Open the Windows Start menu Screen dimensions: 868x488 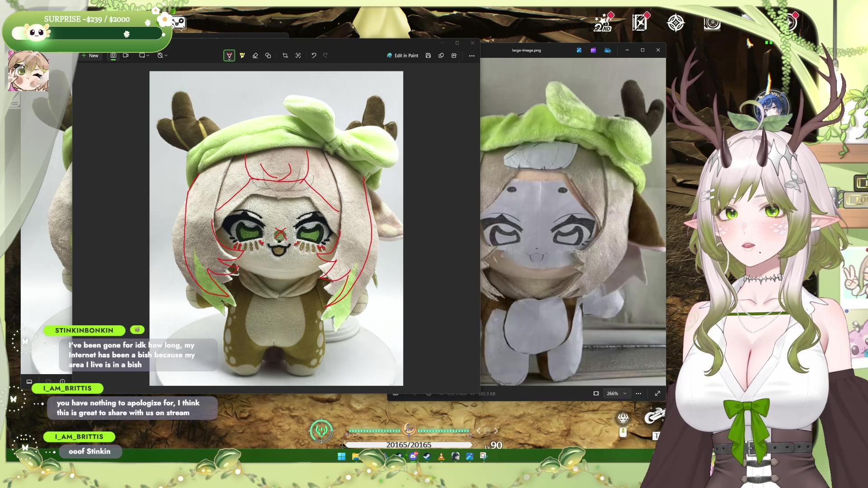(341, 456)
